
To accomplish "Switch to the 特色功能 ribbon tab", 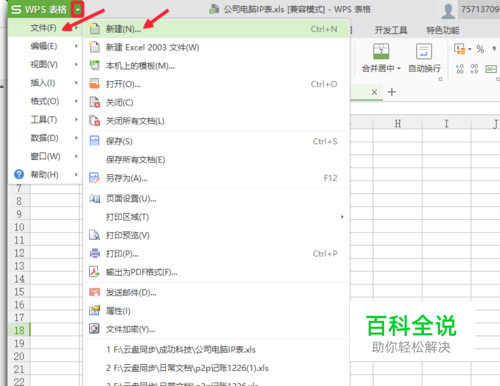I will 443,30.
